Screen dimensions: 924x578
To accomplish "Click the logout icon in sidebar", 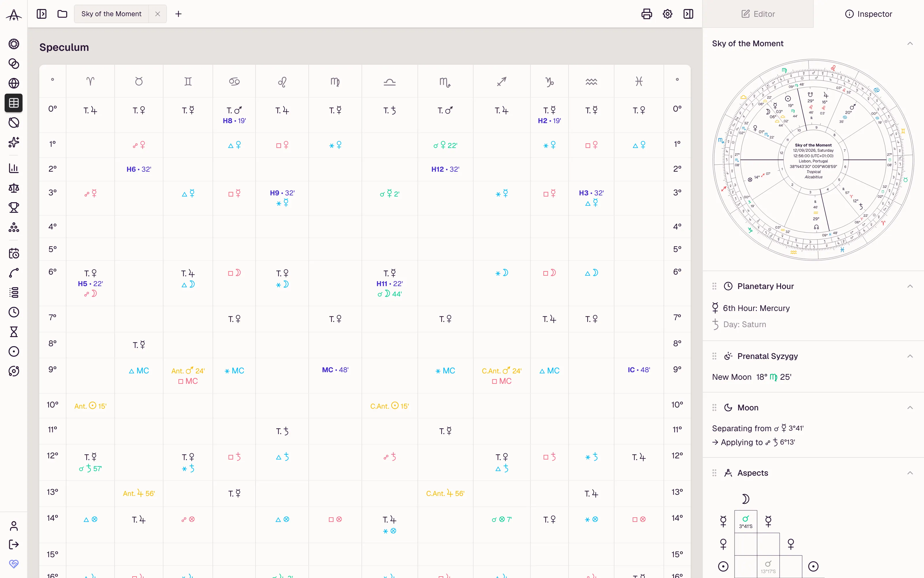I will click(14, 544).
